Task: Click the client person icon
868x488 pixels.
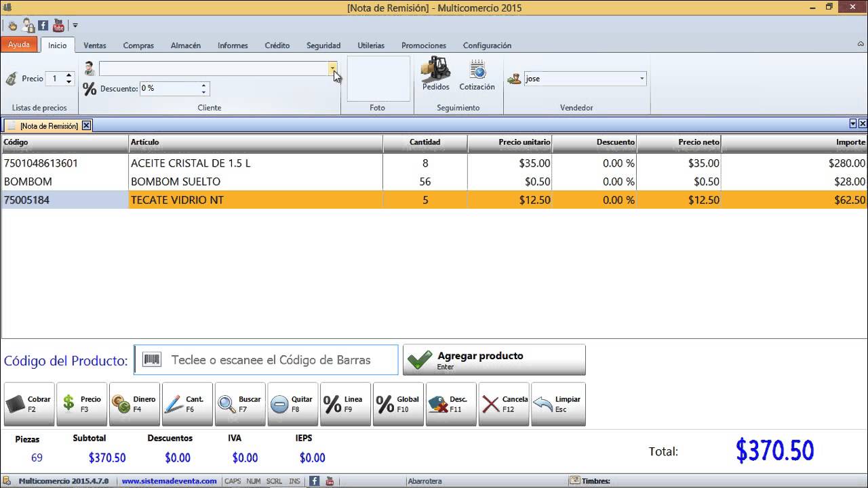Action: pos(90,68)
